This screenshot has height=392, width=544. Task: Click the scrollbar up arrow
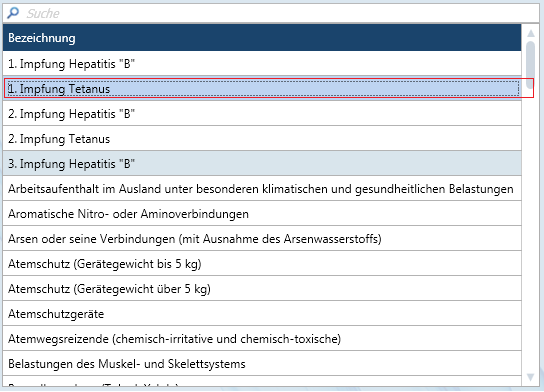pos(530,33)
